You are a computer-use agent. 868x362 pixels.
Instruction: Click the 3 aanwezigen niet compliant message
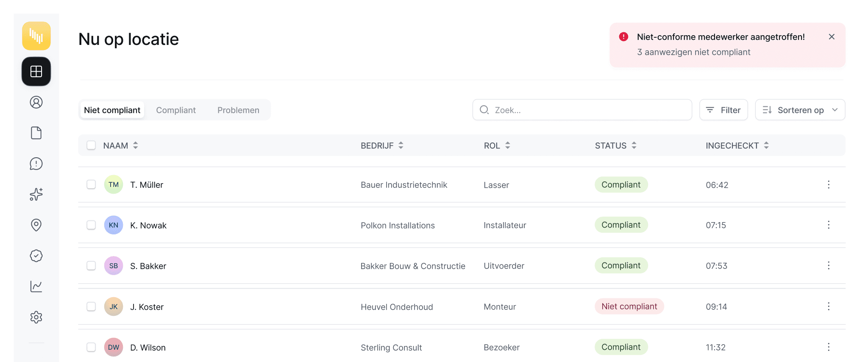pyautogui.click(x=693, y=52)
